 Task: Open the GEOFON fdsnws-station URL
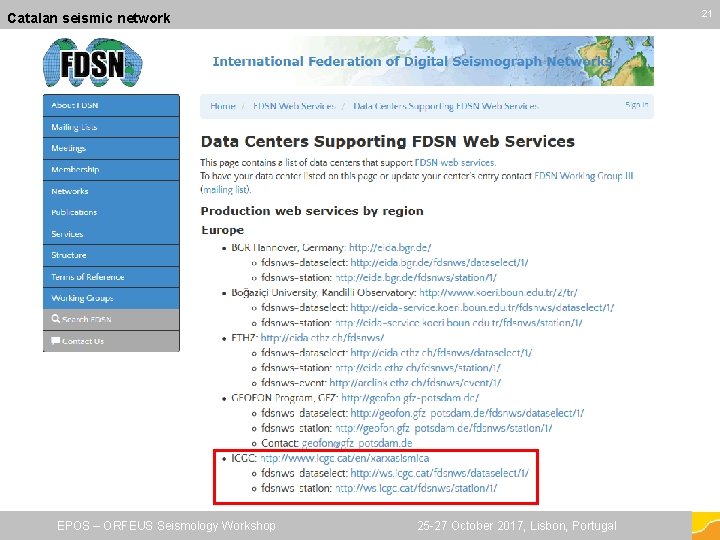coord(444,428)
